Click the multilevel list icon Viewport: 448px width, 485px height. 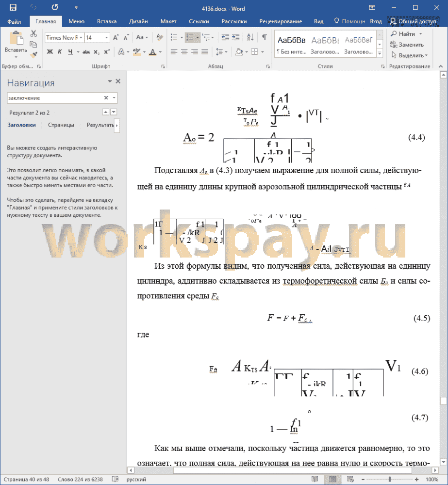(x=206, y=38)
